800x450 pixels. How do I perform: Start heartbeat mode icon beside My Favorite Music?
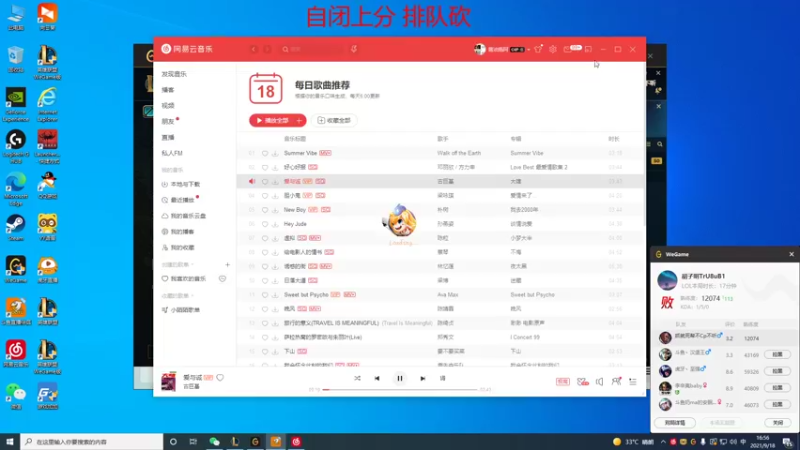click(x=222, y=279)
